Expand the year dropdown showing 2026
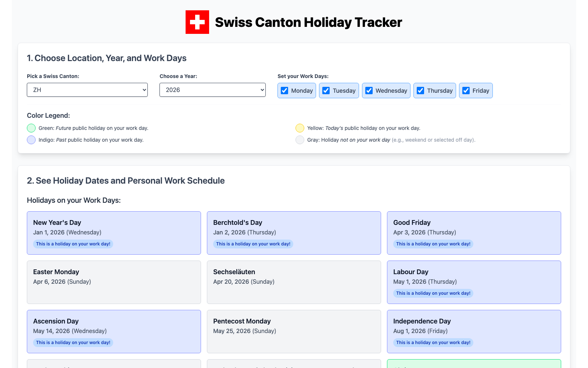Image resolution: width=588 pixels, height=368 pixels. pyautogui.click(x=212, y=90)
